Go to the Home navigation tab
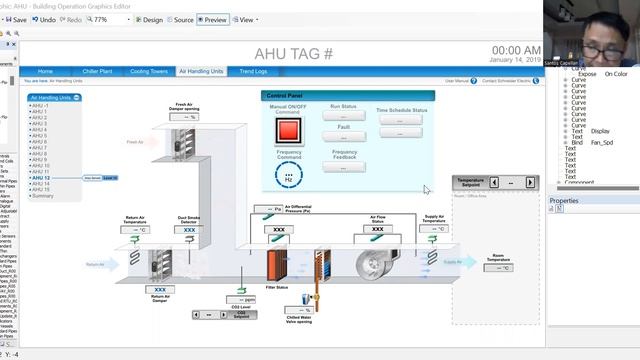The image size is (640, 360). [x=45, y=71]
